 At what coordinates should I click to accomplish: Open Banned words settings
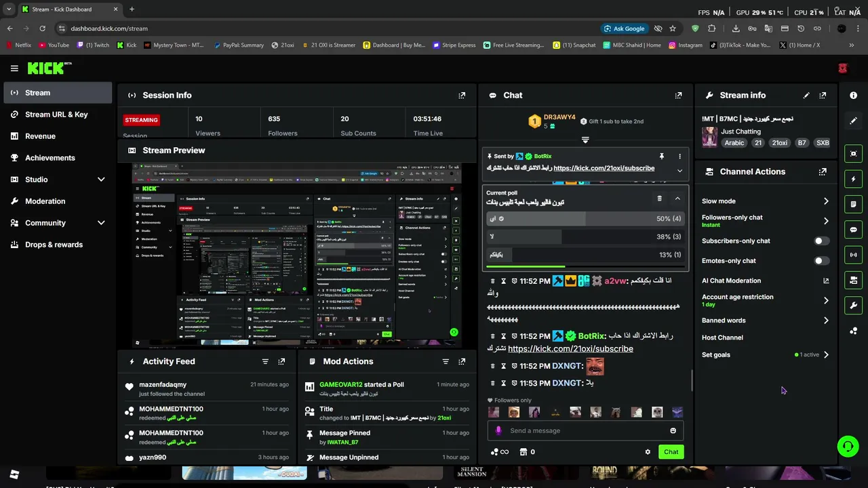click(766, 321)
